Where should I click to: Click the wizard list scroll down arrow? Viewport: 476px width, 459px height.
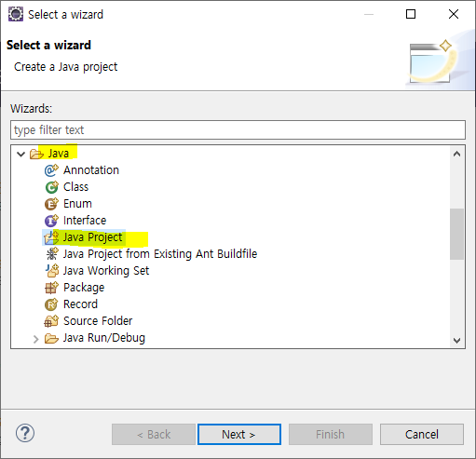(456, 341)
